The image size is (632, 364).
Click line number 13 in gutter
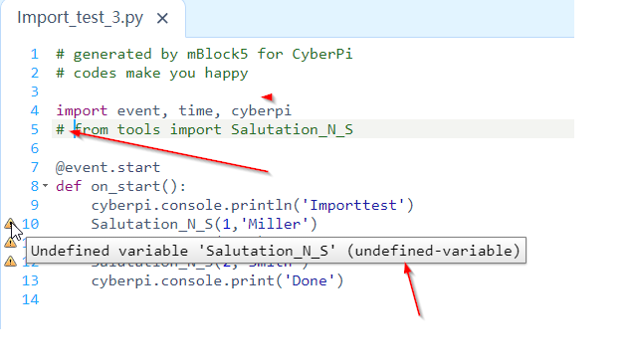(30, 280)
